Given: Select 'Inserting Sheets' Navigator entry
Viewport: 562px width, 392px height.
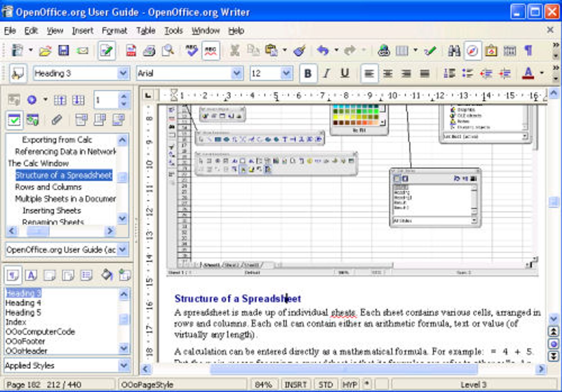Looking at the screenshot, I should [x=52, y=211].
